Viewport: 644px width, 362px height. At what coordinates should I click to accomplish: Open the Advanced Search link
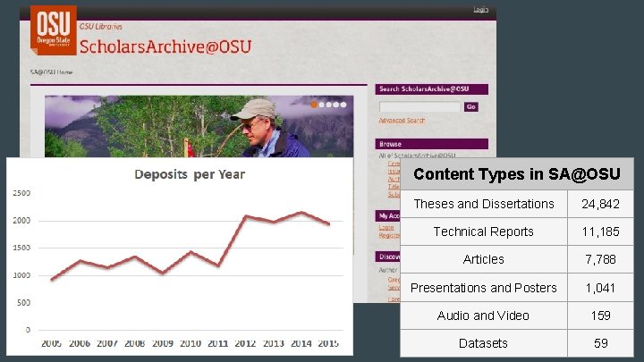402,121
